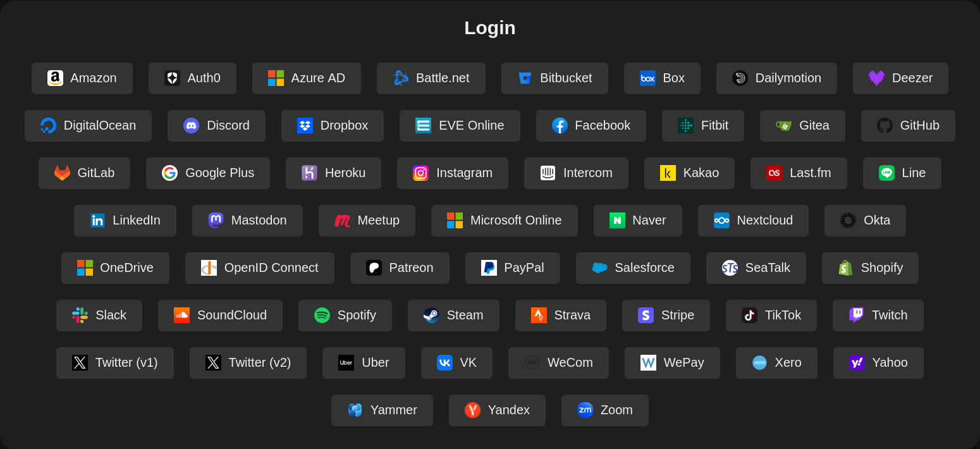Select the Strava login button
Viewport: 980px width, 449px height.
click(x=561, y=316)
